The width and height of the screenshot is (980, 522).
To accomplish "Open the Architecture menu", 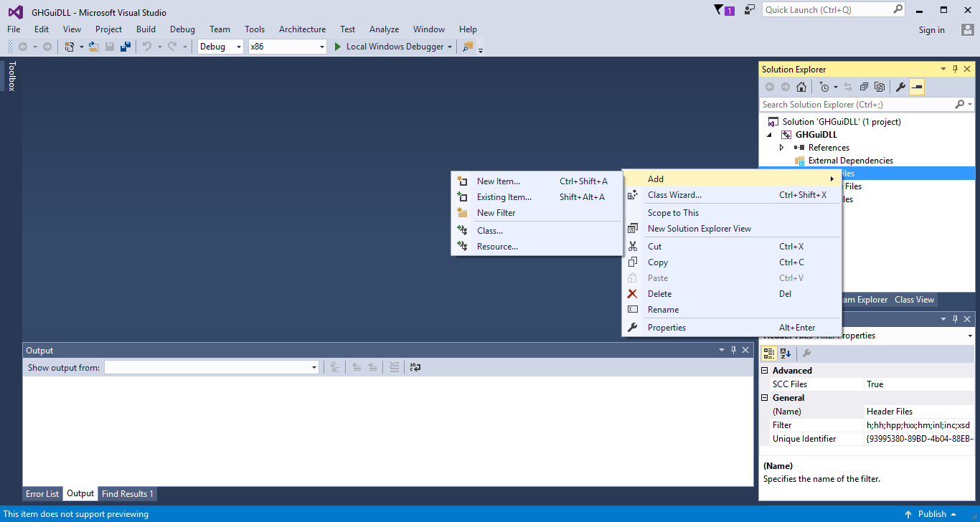I will point(302,29).
